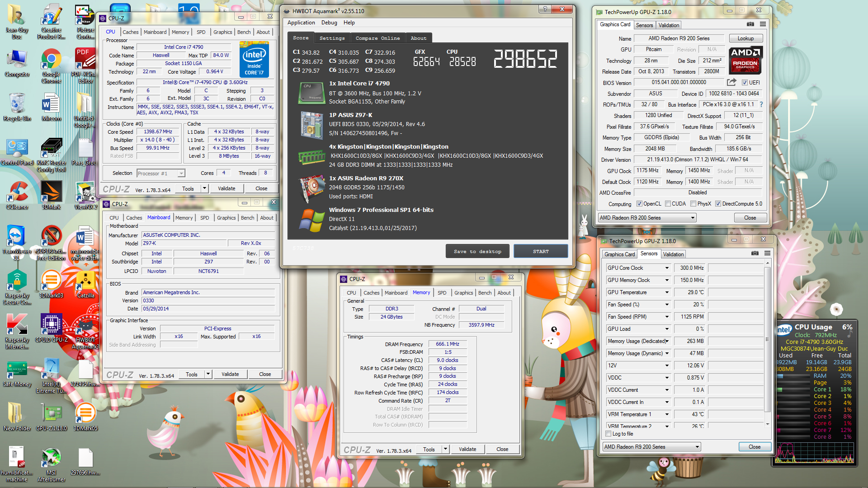Expand the GPU Temperature sensor dropdown

coord(667,292)
